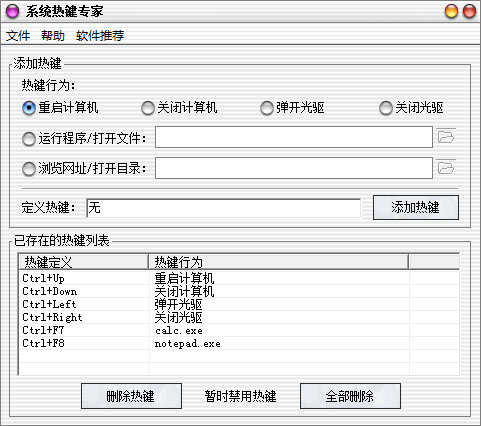Click the red close orb button
The width and height of the screenshot is (481, 426).
469,11
